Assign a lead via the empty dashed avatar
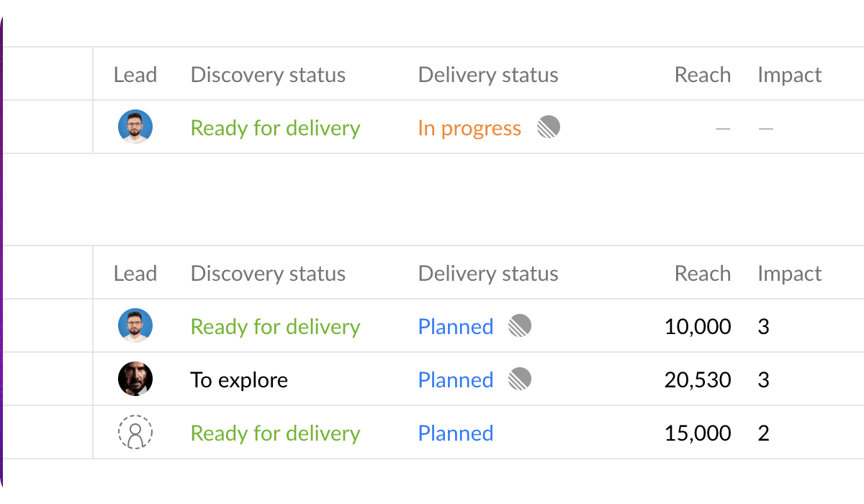 pyautogui.click(x=135, y=432)
